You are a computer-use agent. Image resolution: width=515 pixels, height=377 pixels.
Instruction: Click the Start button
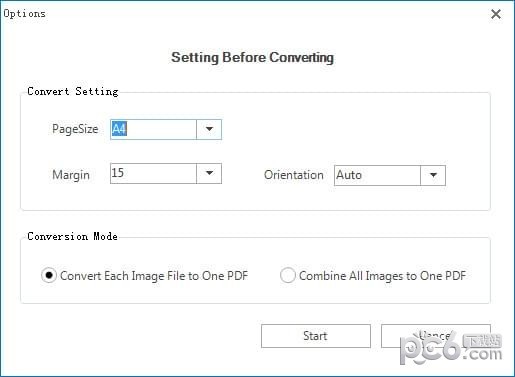point(316,336)
